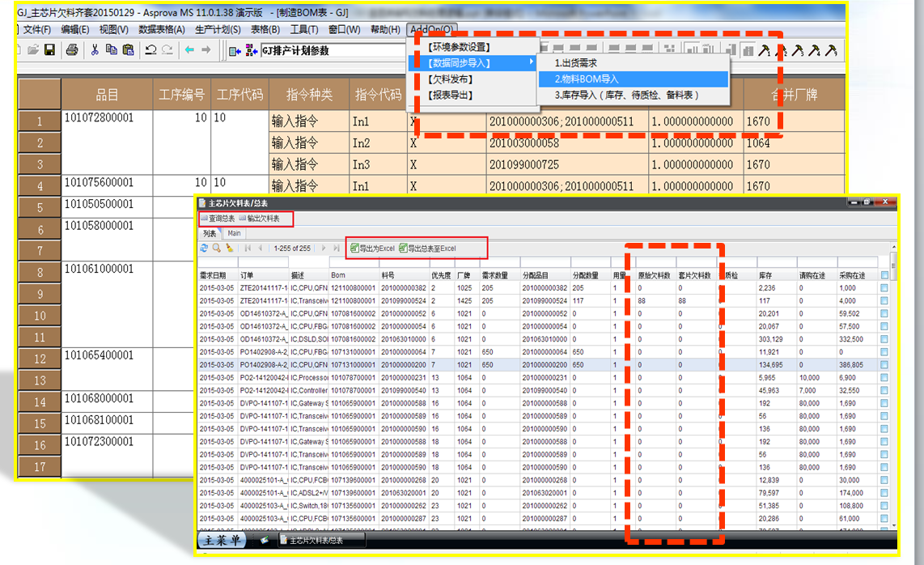Click the table import icon with blue arrow
Viewport: 924px width, 565px height.
click(235, 51)
